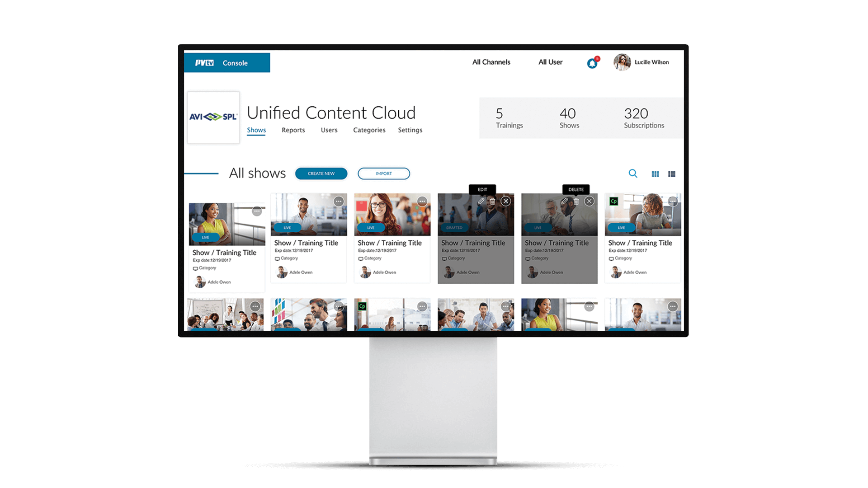Open the Settings tab
The image size is (868, 488).
pos(410,130)
